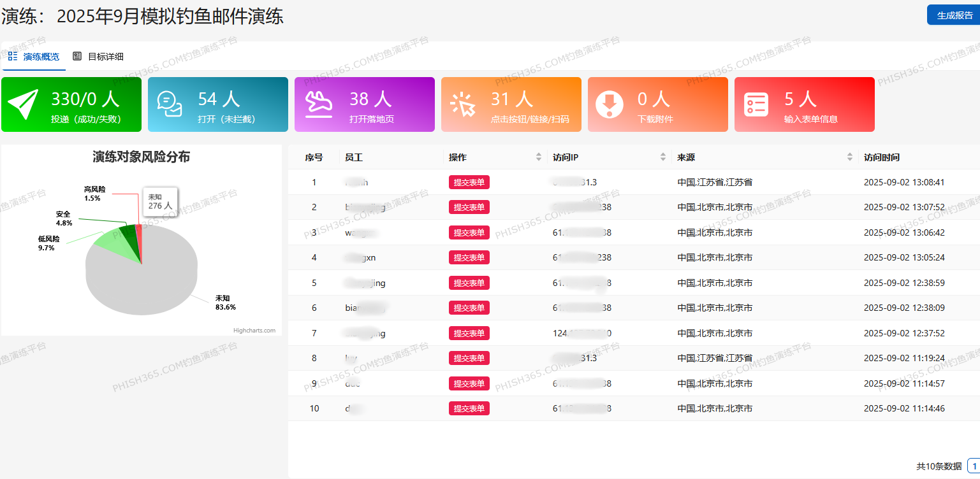
Task: Select the 演练概览 tab
Action: (41, 57)
